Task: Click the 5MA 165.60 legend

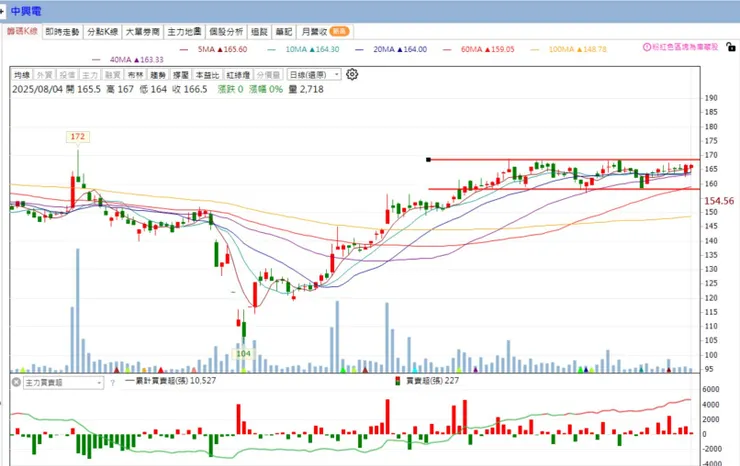Action: 222,49
